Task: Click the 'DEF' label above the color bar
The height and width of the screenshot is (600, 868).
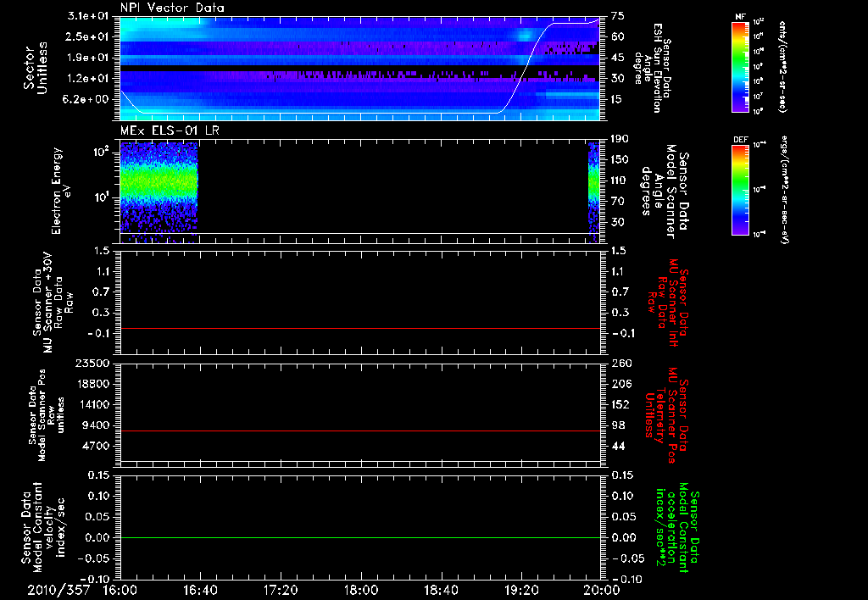Action: pyautogui.click(x=741, y=140)
